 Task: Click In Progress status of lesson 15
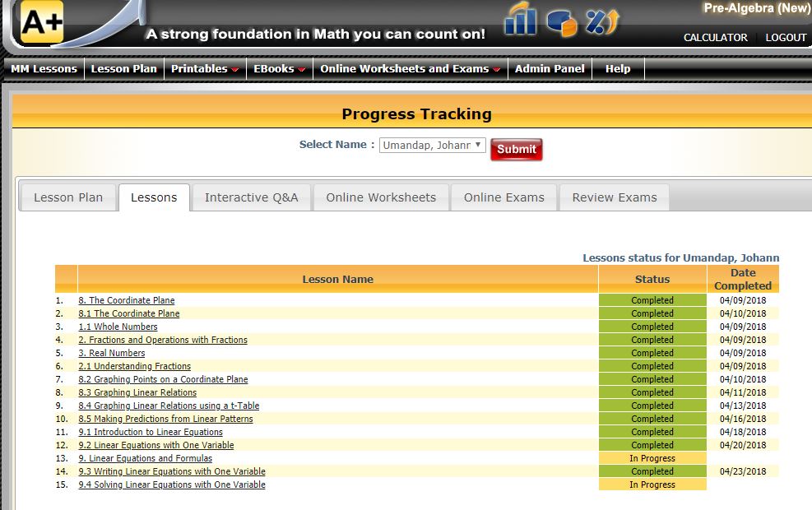coord(652,484)
